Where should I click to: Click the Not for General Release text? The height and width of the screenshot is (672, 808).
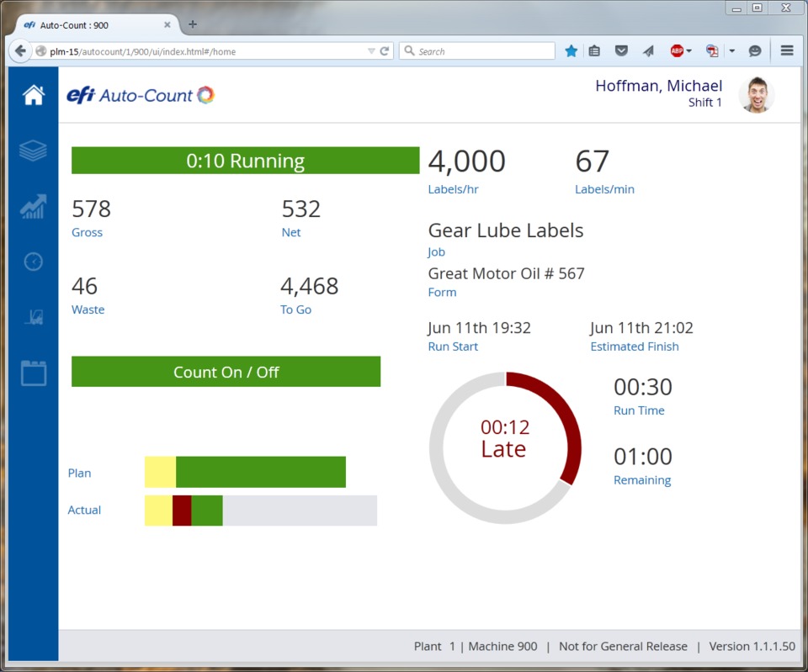click(623, 646)
